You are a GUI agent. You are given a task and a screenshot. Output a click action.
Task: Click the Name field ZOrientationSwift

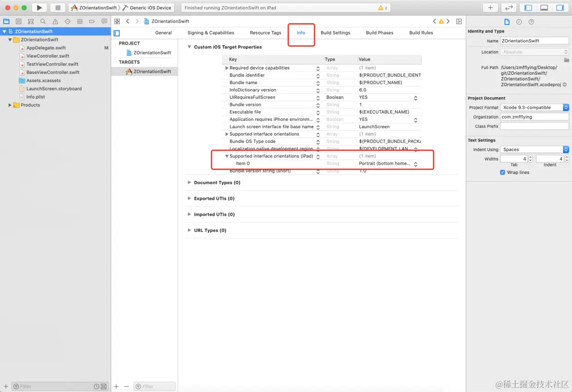[535, 41]
